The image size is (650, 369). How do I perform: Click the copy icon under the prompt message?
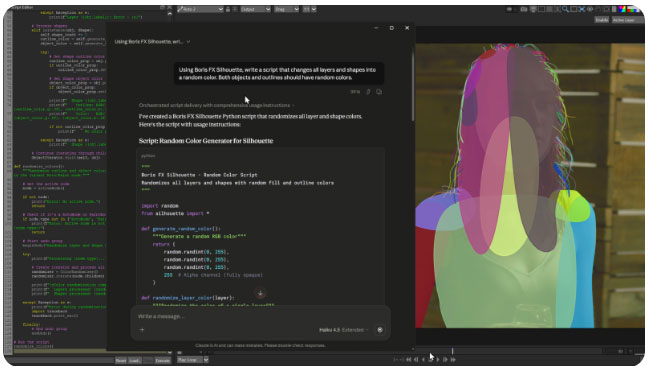click(x=379, y=92)
